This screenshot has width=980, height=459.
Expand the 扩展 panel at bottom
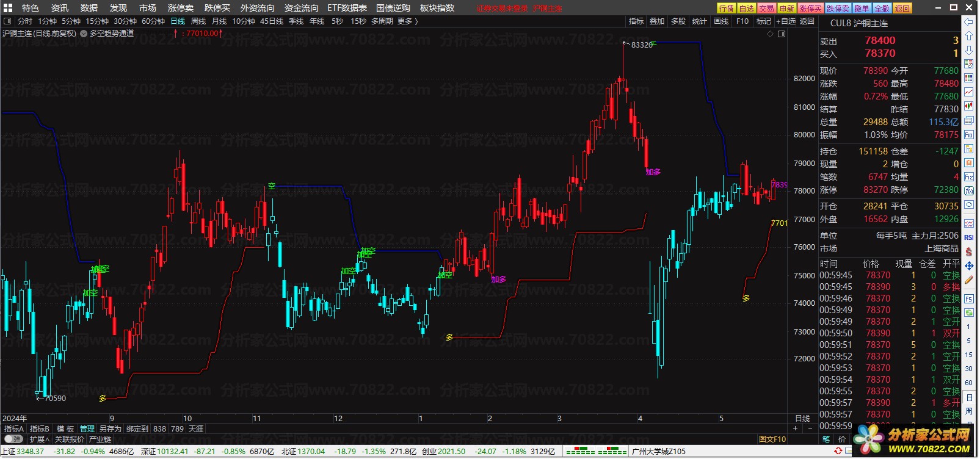[39, 439]
